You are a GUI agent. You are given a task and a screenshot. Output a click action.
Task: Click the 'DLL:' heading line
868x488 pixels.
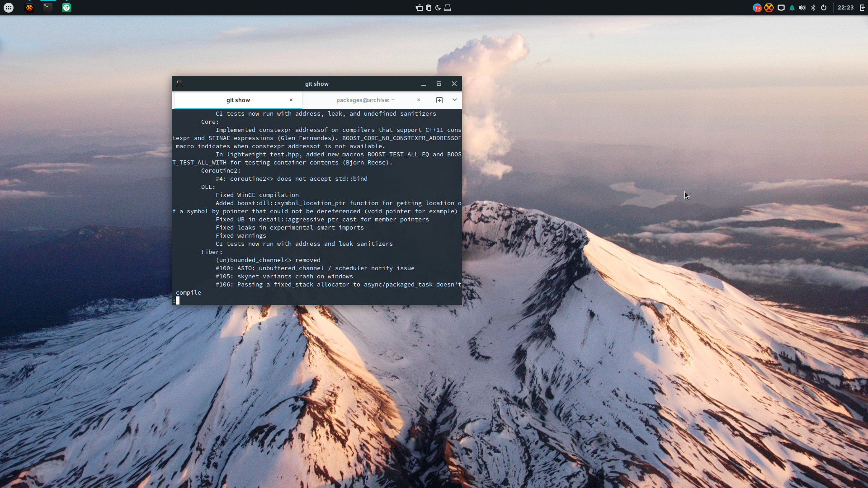click(208, 187)
